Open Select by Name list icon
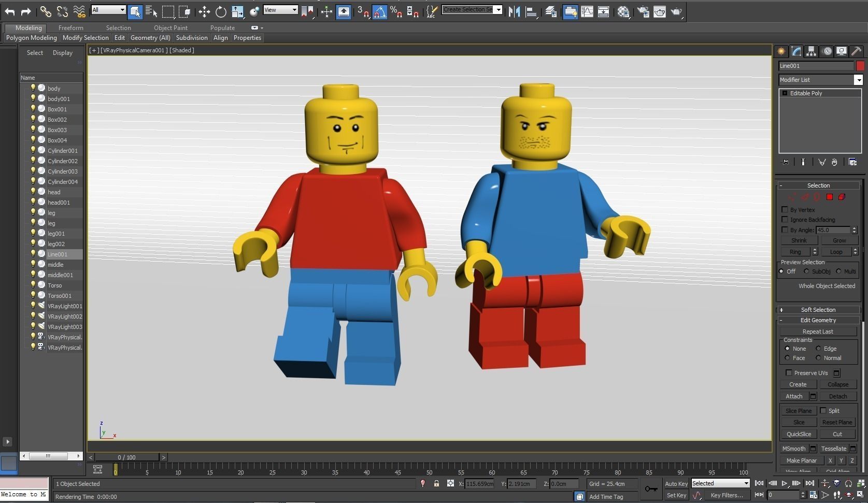Image resolution: width=868 pixels, height=503 pixels. 151,11
